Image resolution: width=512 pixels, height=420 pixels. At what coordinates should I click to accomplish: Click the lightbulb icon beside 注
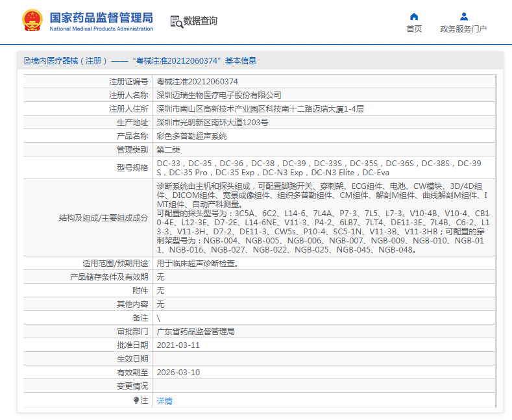136,401
